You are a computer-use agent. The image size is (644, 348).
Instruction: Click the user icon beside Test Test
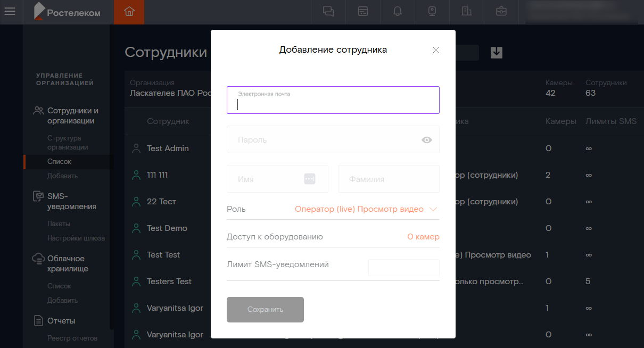136,255
